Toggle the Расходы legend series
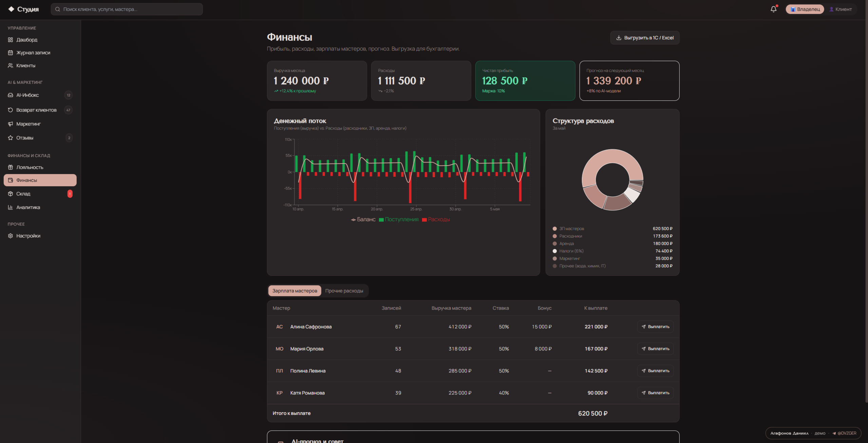The height and width of the screenshot is (443, 868). click(x=436, y=219)
